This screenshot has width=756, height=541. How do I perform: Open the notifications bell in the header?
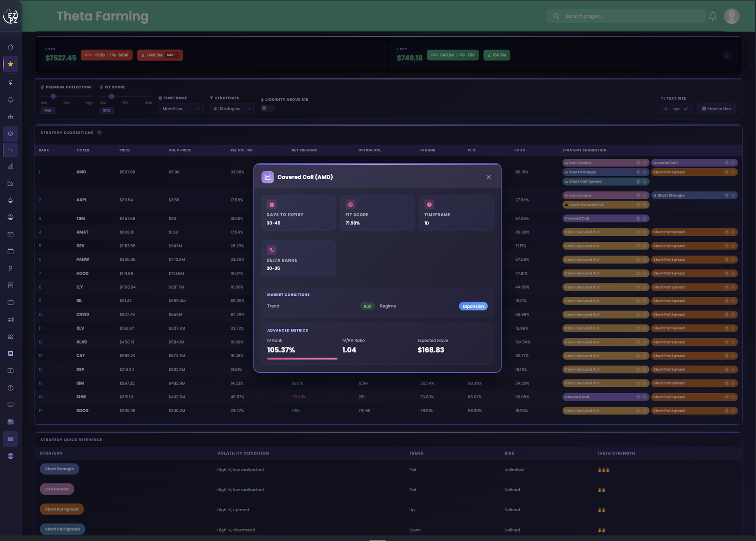click(713, 16)
